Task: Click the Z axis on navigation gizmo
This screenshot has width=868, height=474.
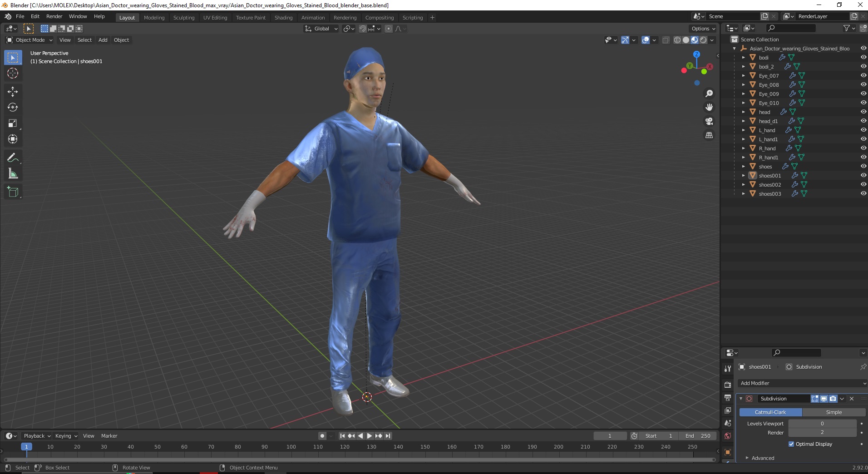Action: pyautogui.click(x=696, y=54)
